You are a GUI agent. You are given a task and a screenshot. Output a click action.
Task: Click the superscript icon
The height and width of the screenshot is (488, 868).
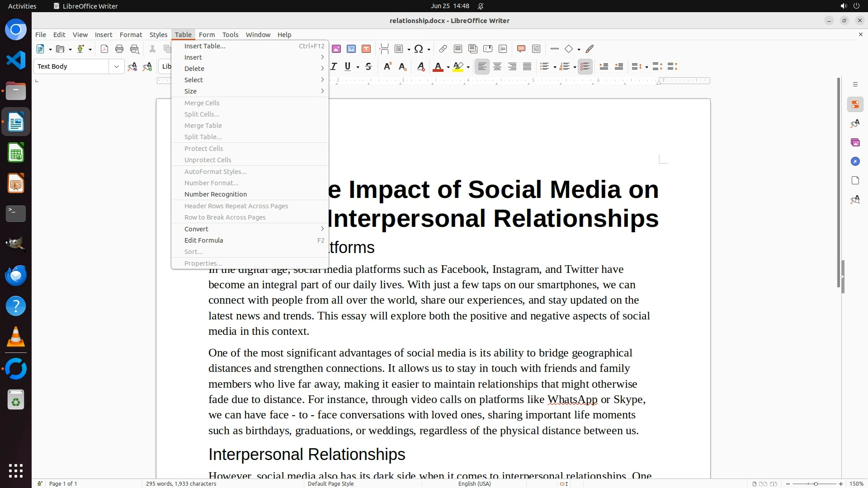[387, 66]
